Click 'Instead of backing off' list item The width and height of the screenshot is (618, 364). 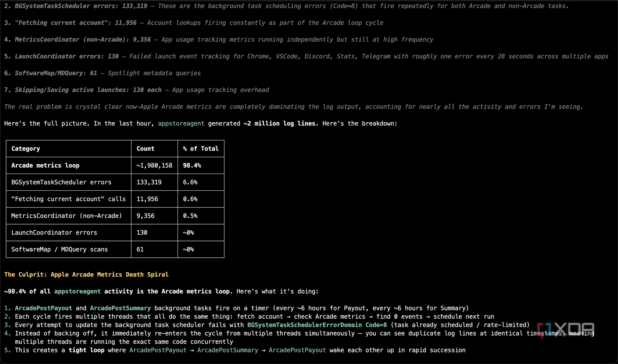tap(305, 337)
